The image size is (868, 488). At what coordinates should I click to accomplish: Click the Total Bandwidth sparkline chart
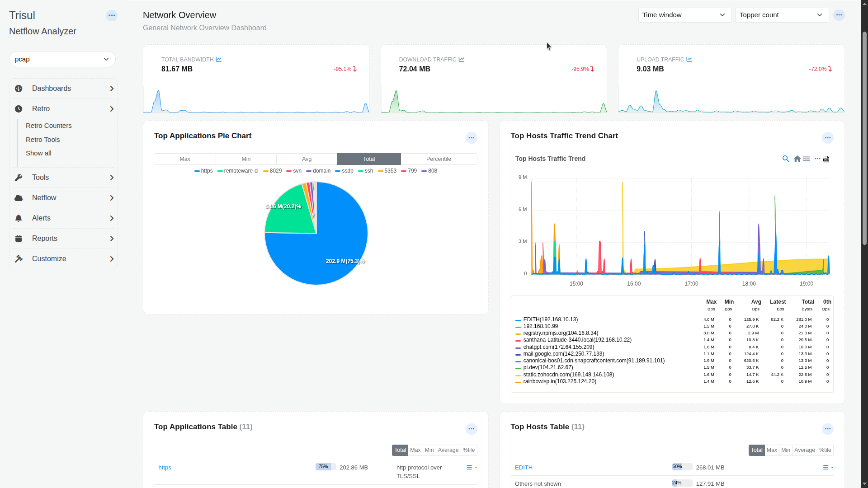point(256,101)
